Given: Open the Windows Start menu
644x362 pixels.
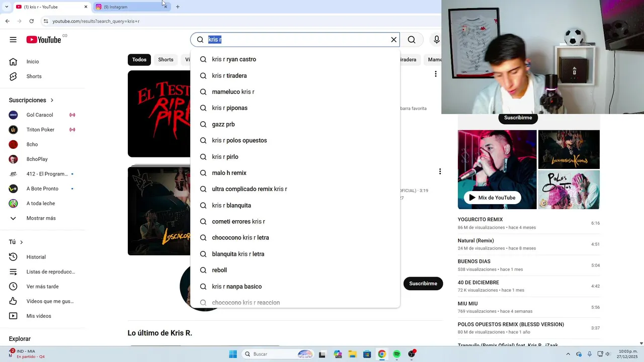Looking at the screenshot, I should (x=233, y=354).
